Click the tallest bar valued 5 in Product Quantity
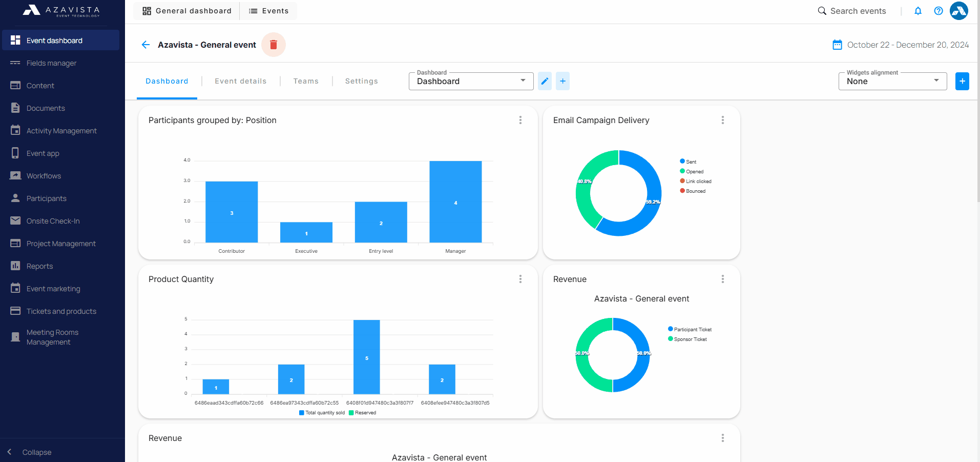The width and height of the screenshot is (980, 462). tap(367, 357)
